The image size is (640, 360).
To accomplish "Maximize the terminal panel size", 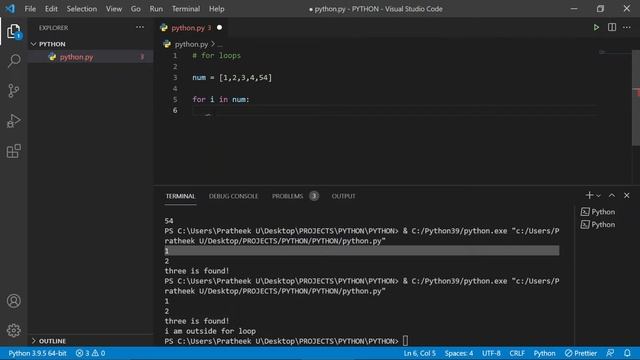I will (611, 196).
